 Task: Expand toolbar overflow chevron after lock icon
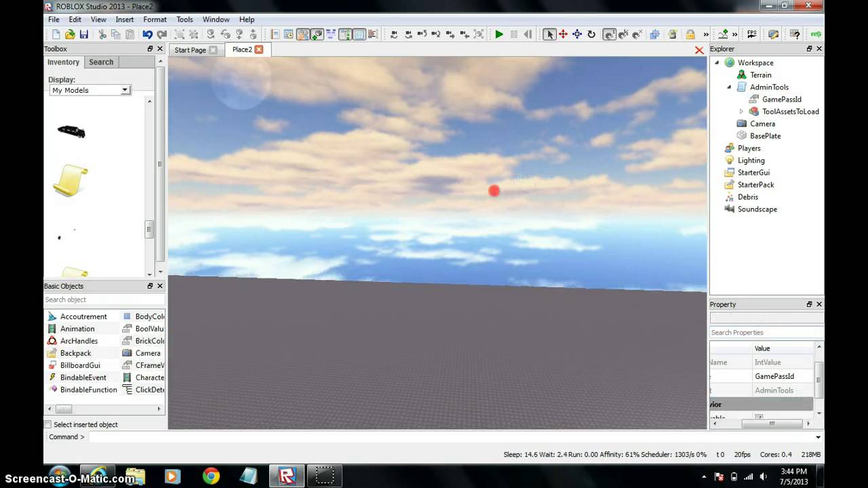pyautogui.click(x=706, y=35)
